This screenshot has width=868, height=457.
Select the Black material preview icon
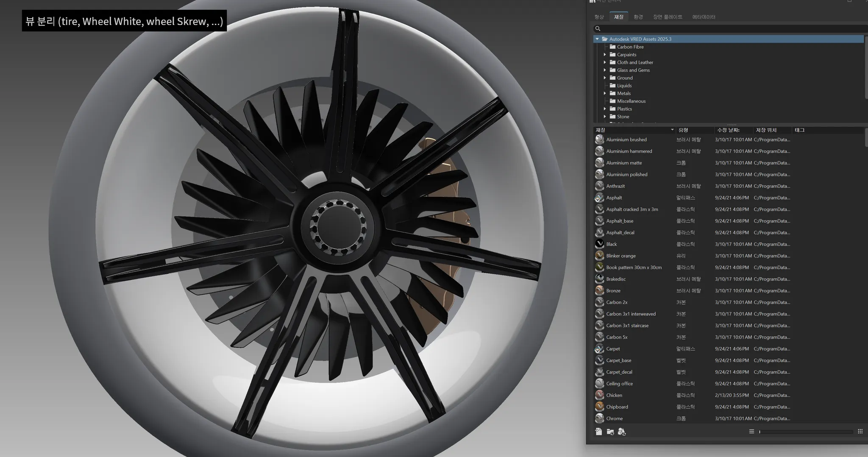[x=599, y=244]
